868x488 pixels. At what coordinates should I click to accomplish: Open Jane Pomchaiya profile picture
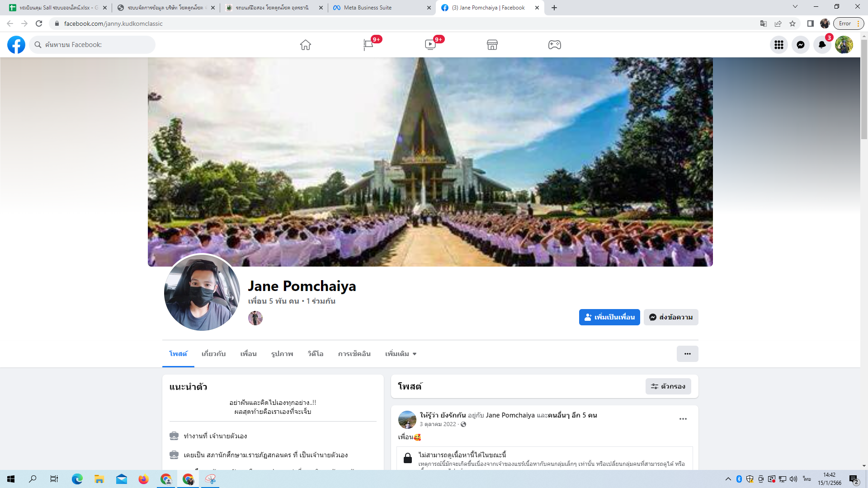[x=202, y=292]
